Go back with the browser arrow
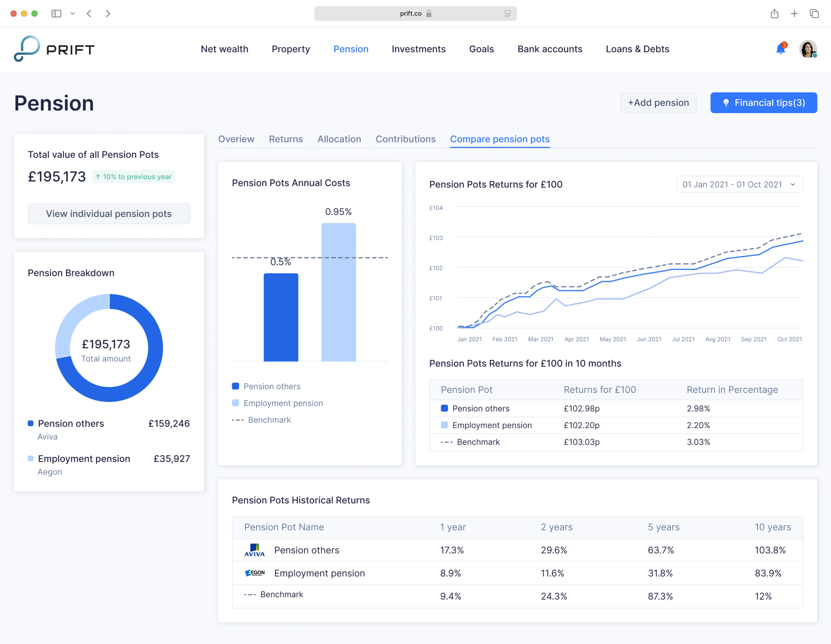The width and height of the screenshot is (831, 644). (x=89, y=14)
